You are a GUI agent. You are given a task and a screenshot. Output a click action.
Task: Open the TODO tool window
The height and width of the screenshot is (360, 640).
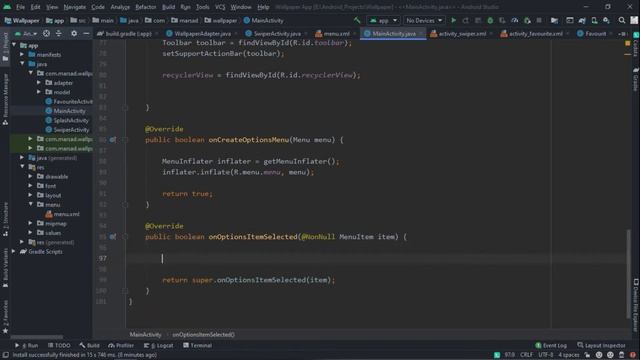tap(59, 345)
